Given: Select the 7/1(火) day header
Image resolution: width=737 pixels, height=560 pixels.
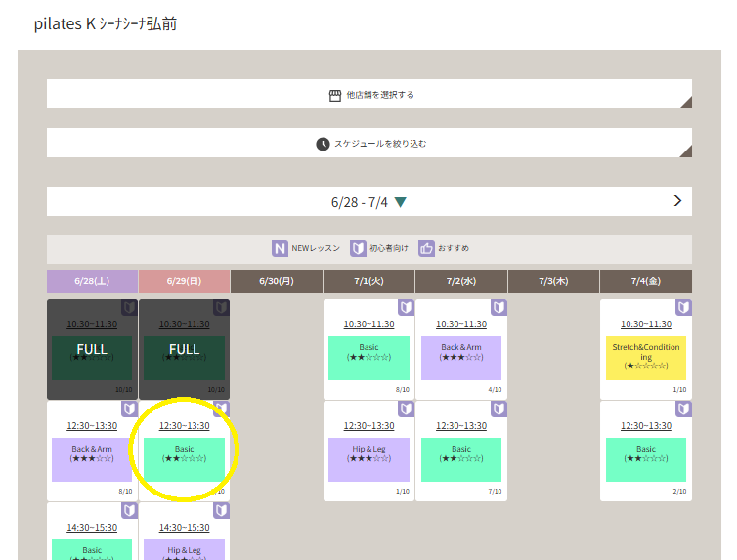Looking at the screenshot, I should click(x=368, y=281).
